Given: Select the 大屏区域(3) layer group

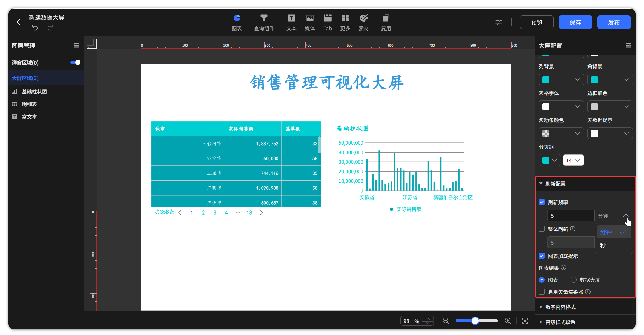Looking at the screenshot, I should [46, 78].
